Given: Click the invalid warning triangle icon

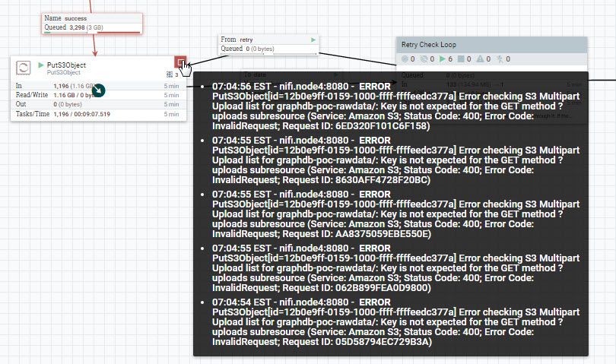Looking at the screenshot, I should [x=480, y=59].
